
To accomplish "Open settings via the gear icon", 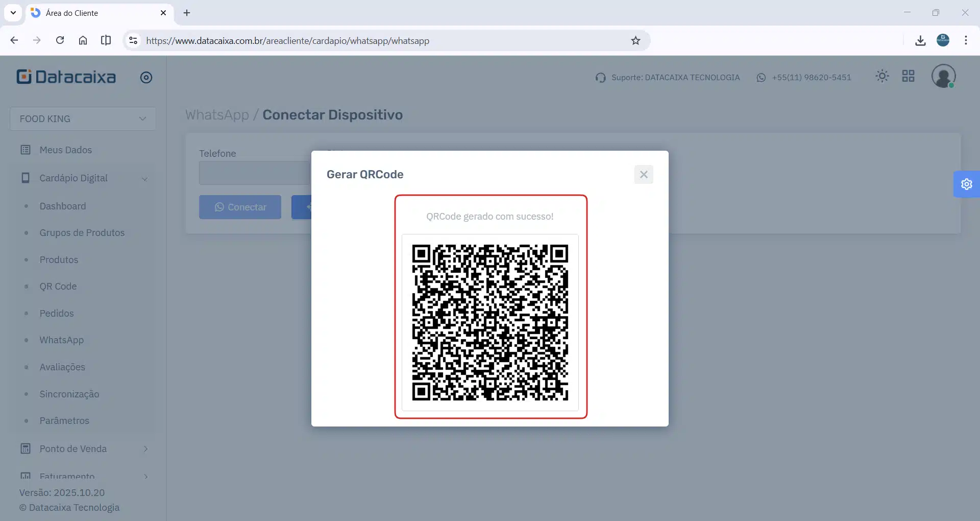I will (x=966, y=184).
